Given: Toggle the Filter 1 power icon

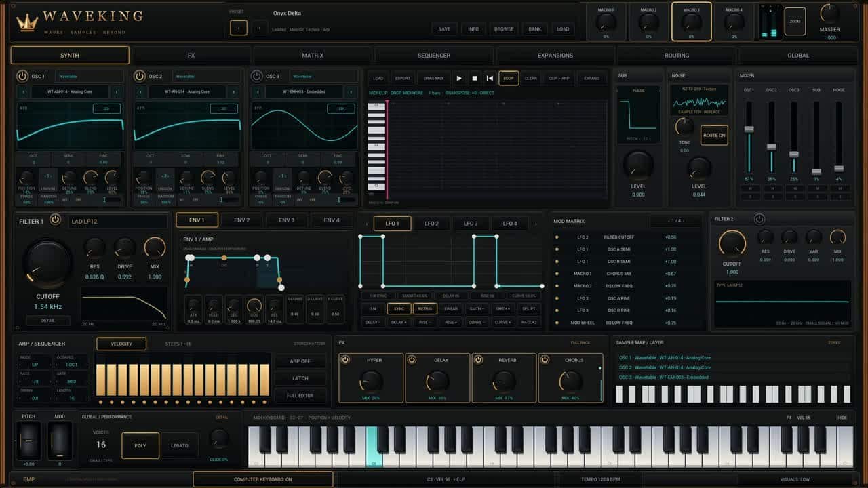Looking at the screenshot, I should click(x=55, y=220).
